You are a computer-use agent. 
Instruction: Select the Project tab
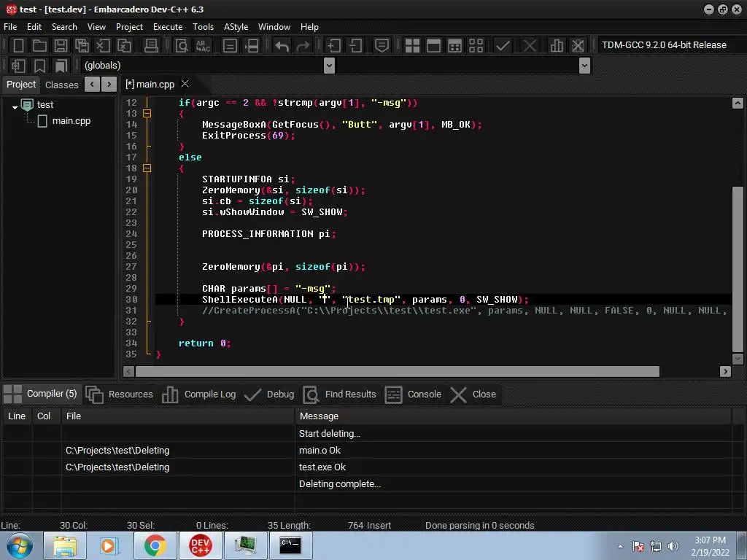click(x=21, y=85)
